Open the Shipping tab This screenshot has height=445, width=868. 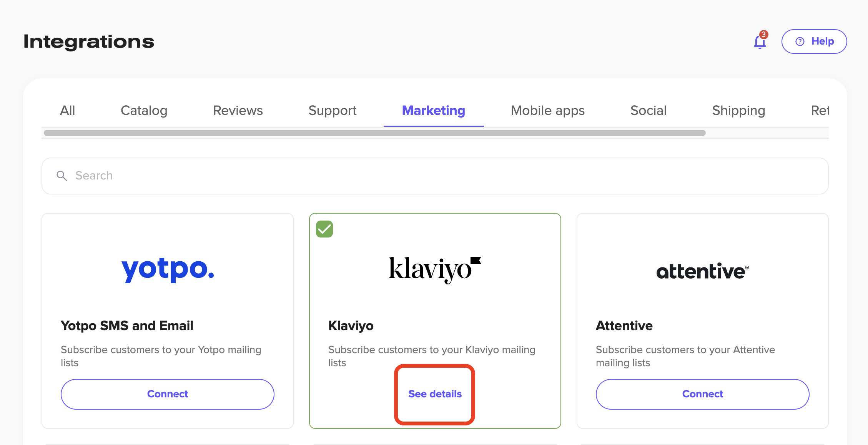click(x=738, y=111)
